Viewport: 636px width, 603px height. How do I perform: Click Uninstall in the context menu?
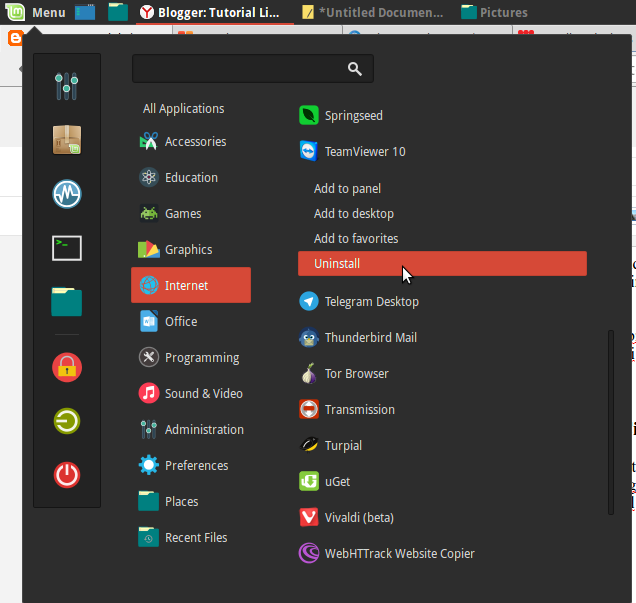[x=442, y=264]
